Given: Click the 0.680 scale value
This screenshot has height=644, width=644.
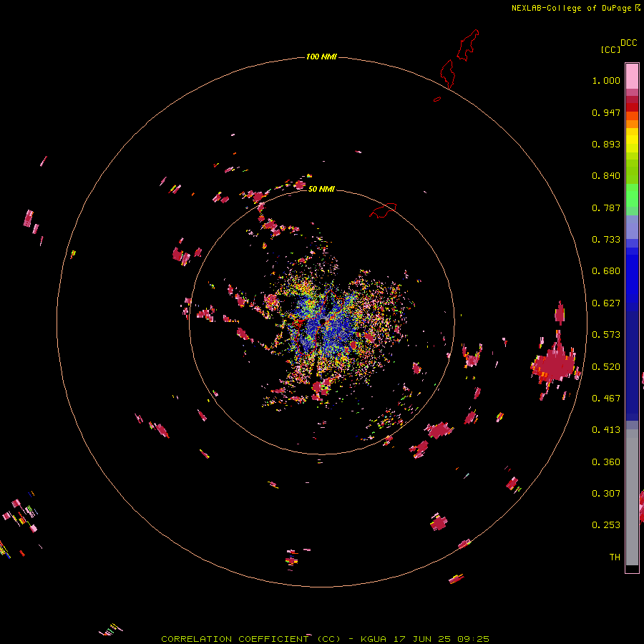Looking at the screenshot, I should 606,271.
